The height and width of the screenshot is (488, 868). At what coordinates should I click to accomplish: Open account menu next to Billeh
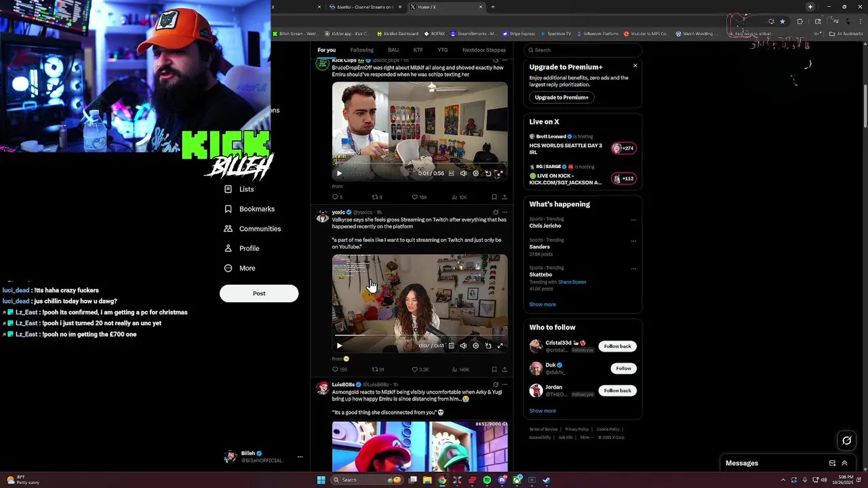coord(300,457)
